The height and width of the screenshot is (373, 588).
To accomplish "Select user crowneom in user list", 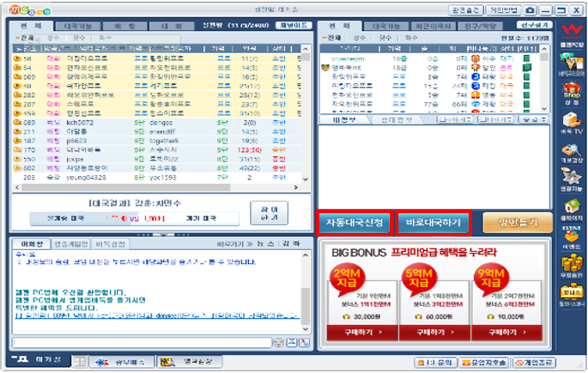I will click(430, 58).
